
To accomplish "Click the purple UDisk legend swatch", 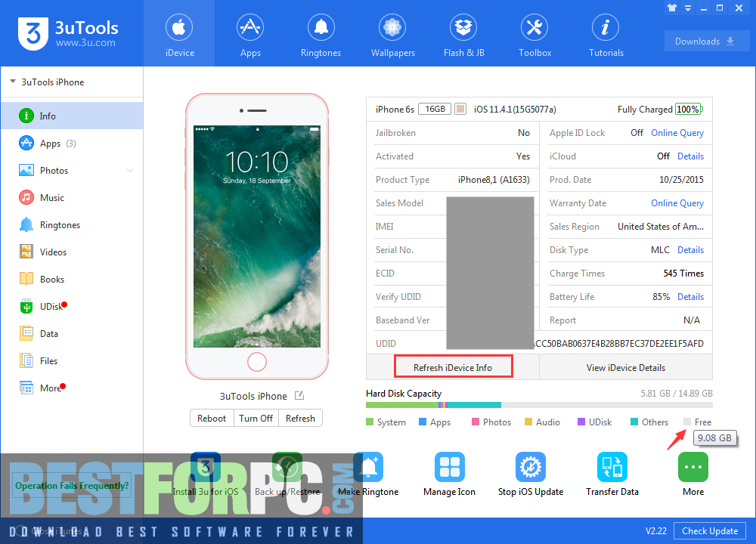I will click(x=581, y=422).
